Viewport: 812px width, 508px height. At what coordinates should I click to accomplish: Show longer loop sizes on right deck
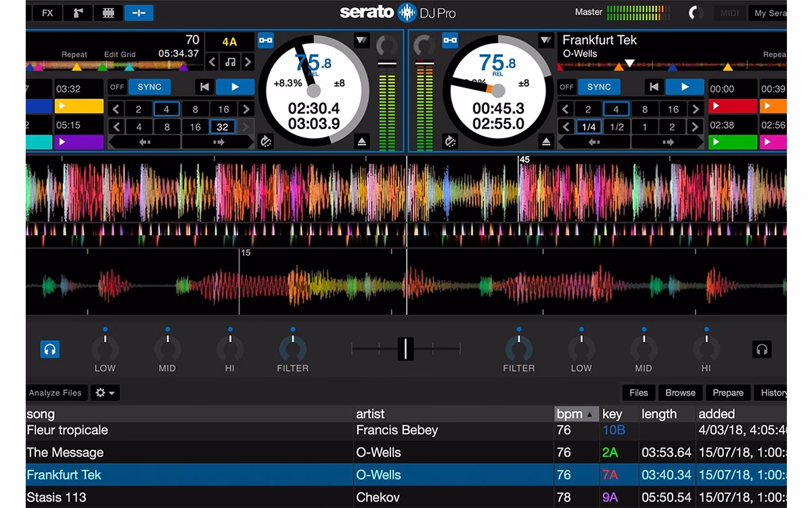tap(696, 109)
